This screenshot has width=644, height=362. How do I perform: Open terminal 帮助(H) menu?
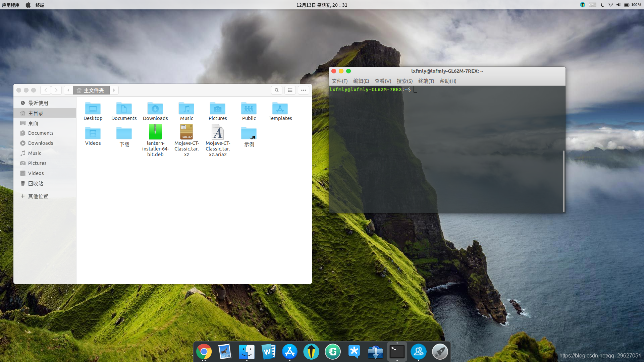[x=448, y=81]
